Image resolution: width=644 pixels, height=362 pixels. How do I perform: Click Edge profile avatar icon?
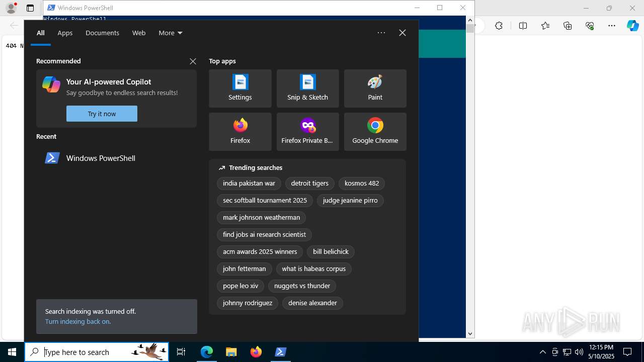[11, 8]
